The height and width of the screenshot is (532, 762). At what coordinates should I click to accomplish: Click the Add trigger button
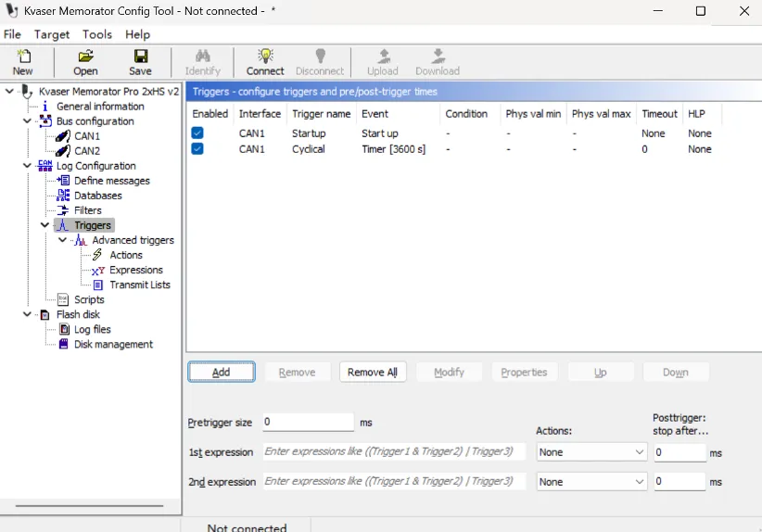coord(222,373)
